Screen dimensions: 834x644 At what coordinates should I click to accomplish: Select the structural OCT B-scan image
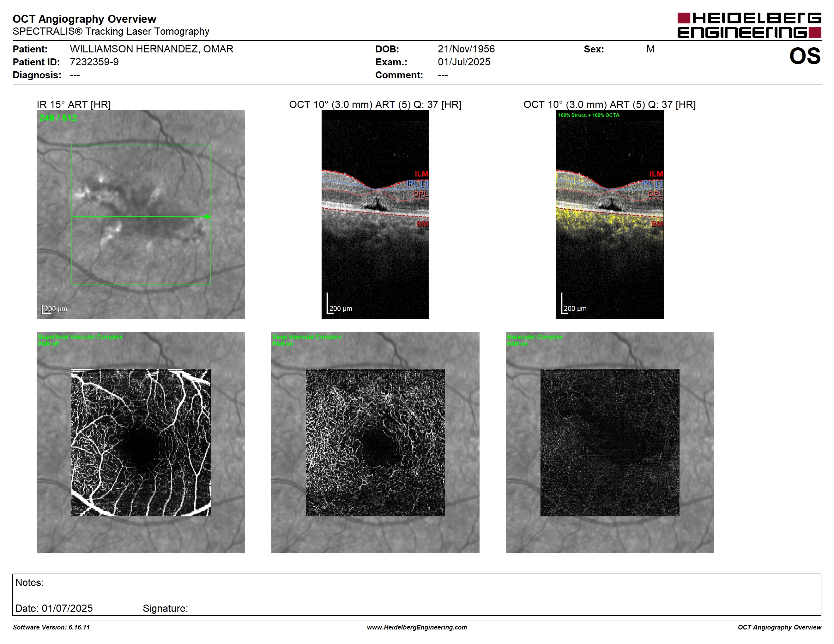coord(375,214)
